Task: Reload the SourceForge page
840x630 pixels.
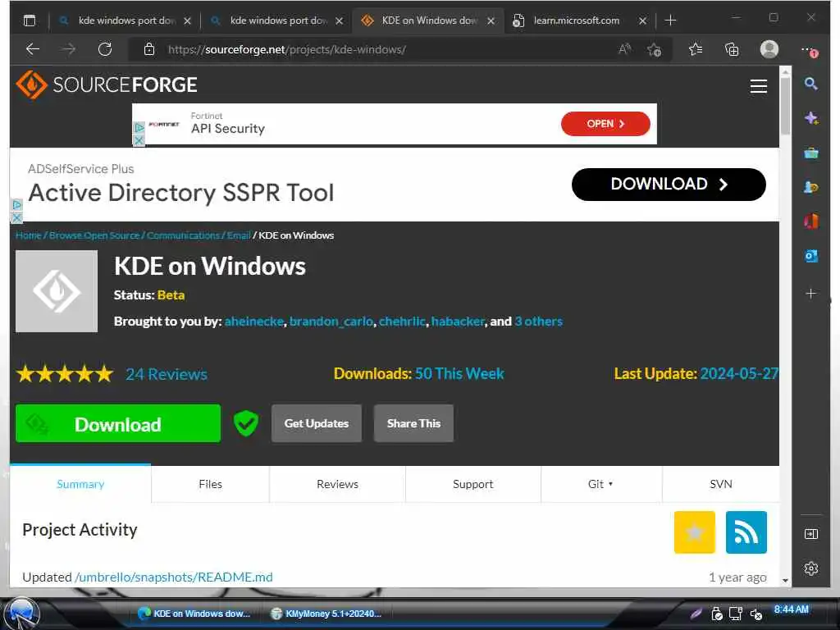Action: pos(105,49)
